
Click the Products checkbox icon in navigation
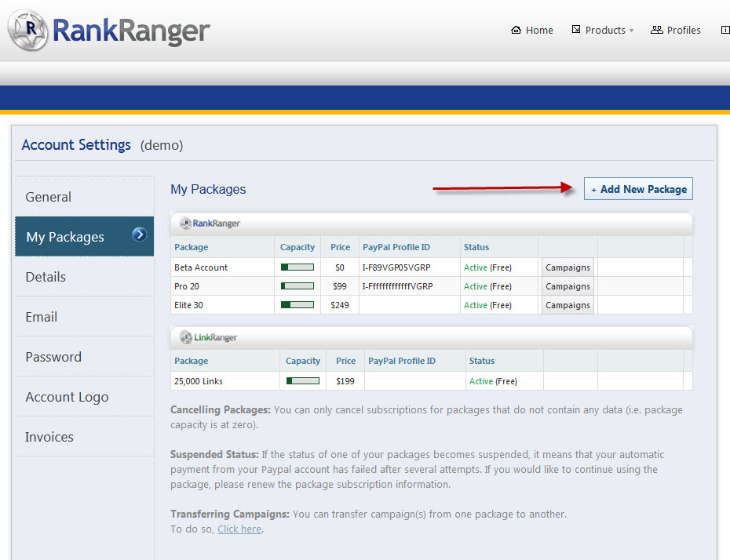point(576,30)
